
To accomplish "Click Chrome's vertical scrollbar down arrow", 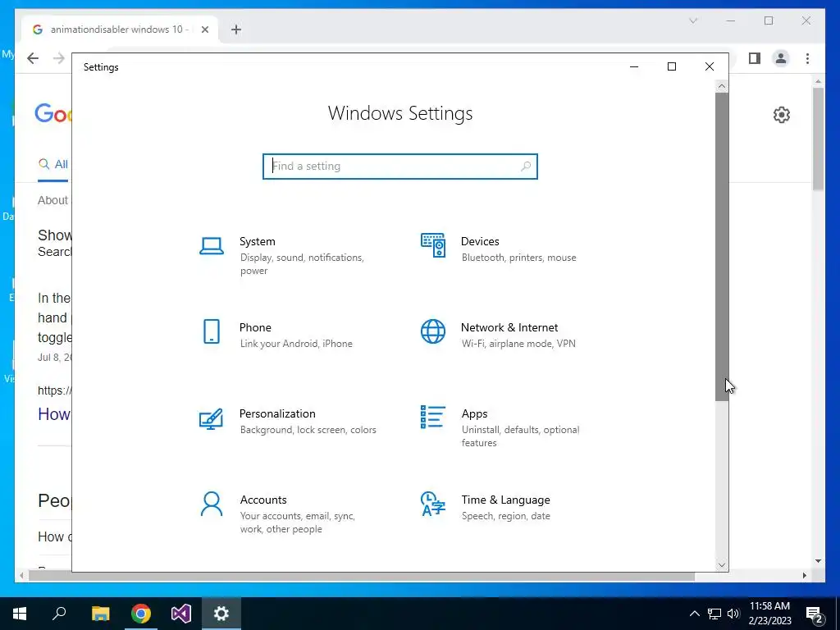I will 818,561.
